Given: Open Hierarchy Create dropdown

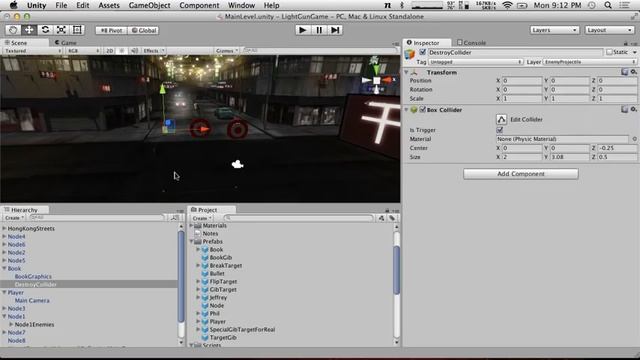Looking at the screenshot, I should tap(14, 218).
